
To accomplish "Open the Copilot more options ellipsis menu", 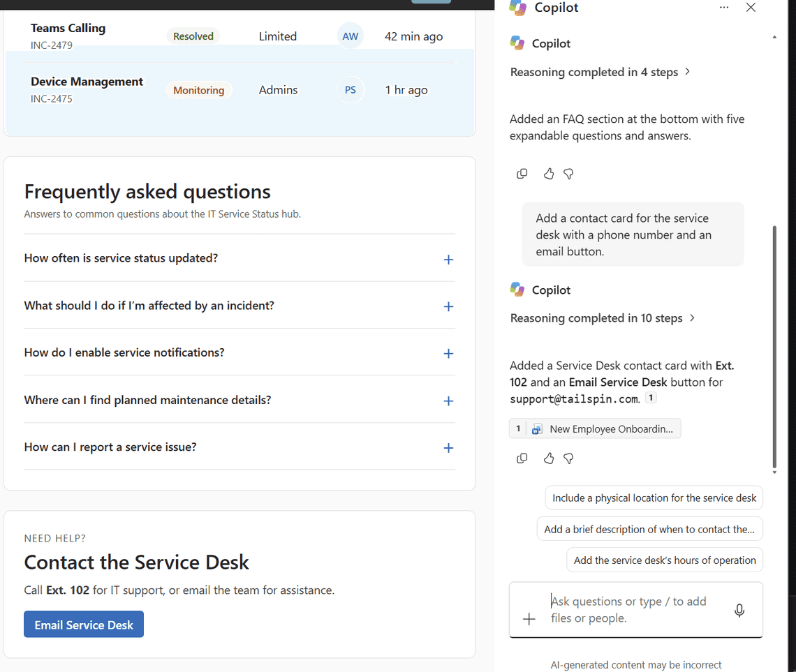I will (724, 8).
